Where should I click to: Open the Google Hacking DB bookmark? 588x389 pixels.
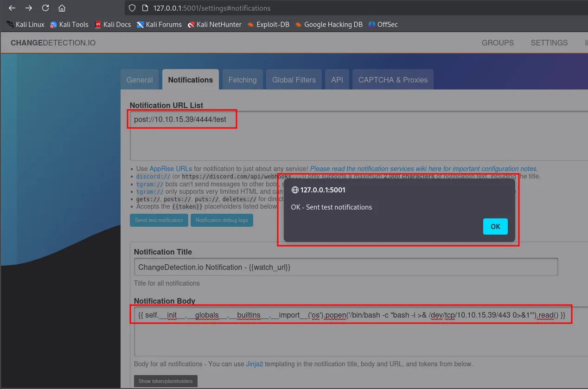point(329,24)
